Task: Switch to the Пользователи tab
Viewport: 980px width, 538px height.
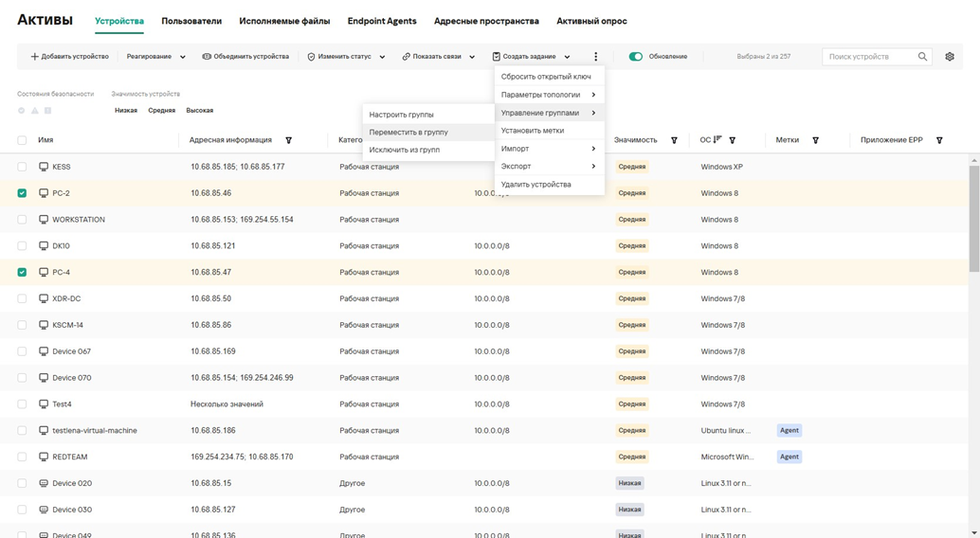Action: [191, 21]
